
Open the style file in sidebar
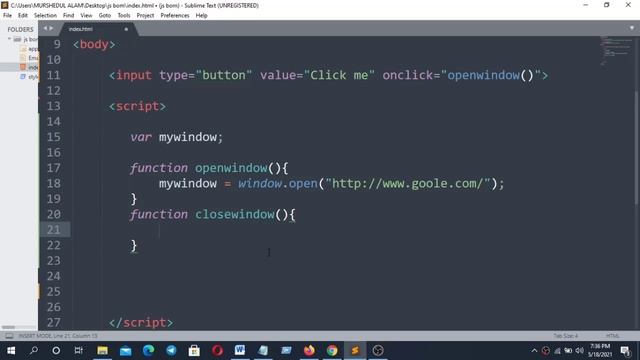coord(29,77)
